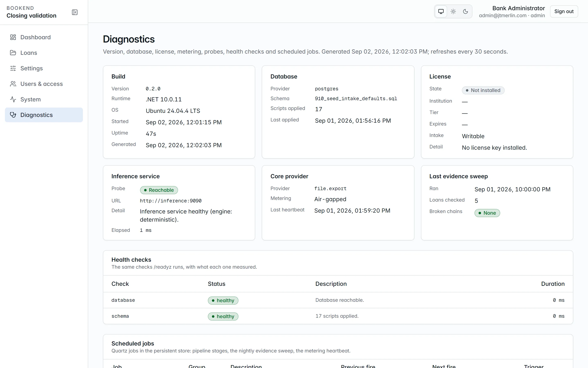This screenshot has width=588, height=368.
Task: Click the Loans folder icon
Action: [x=13, y=53]
